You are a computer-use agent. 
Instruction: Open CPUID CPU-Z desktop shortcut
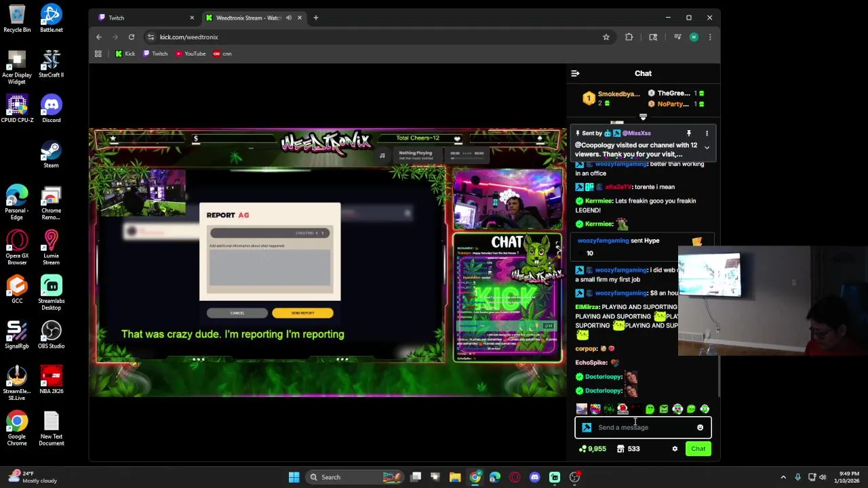coord(17,108)
